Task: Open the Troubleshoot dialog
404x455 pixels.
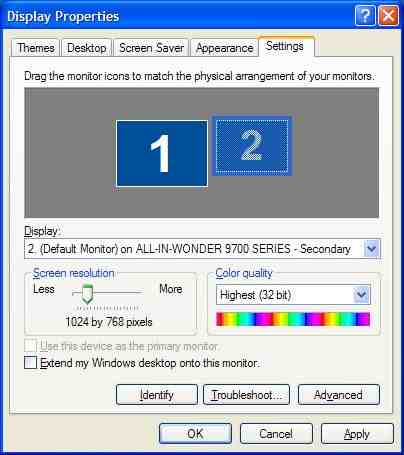Action: coord(246,395)
